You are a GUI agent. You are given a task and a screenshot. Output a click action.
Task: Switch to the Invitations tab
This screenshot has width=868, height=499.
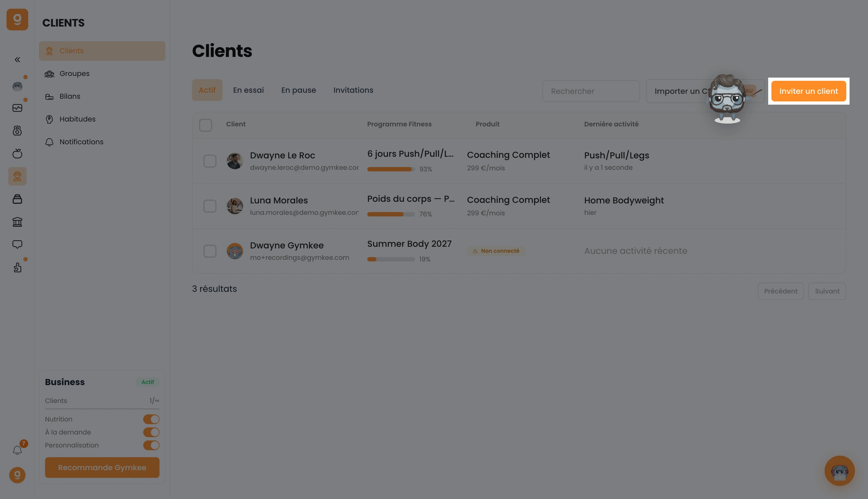pos(353,90)
